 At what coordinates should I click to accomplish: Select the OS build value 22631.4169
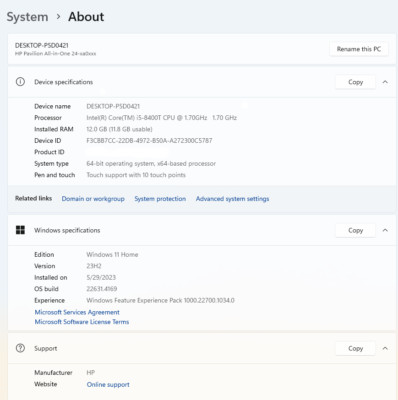[x=102, y=289]
